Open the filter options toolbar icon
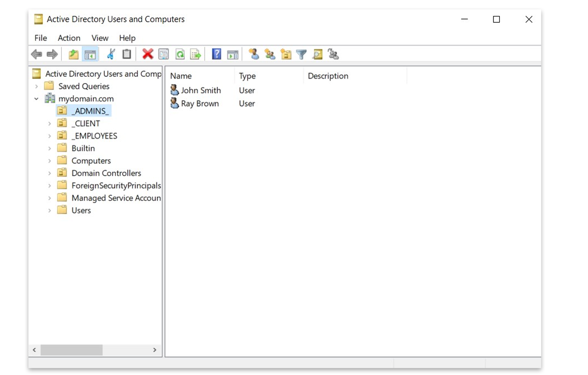This screenshot has width=588, height=375. click(301, 54)
